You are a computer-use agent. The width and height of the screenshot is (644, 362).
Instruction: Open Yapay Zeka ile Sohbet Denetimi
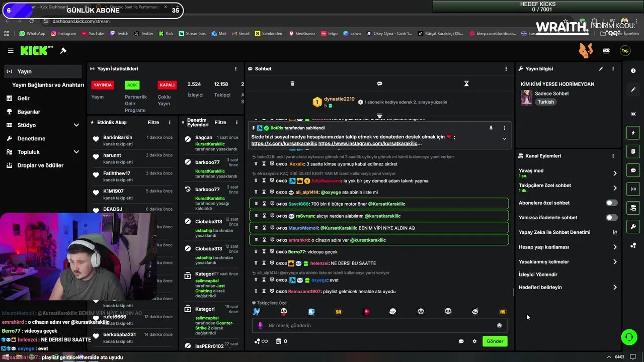tap(568, 232)
